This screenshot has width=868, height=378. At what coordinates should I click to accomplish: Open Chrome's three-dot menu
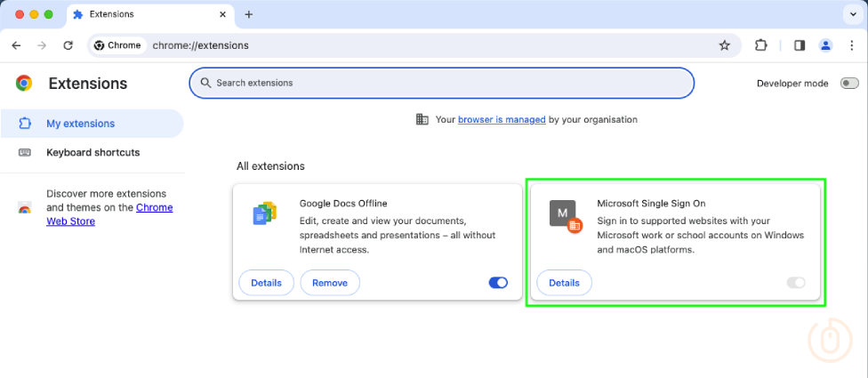coord(851,45)
